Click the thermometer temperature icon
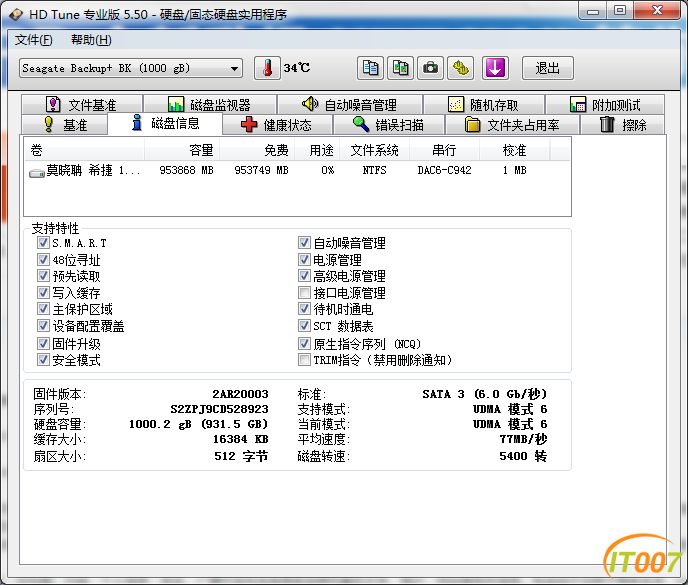The width and height of the screenshot is (688, 585). tap(267, 68)
